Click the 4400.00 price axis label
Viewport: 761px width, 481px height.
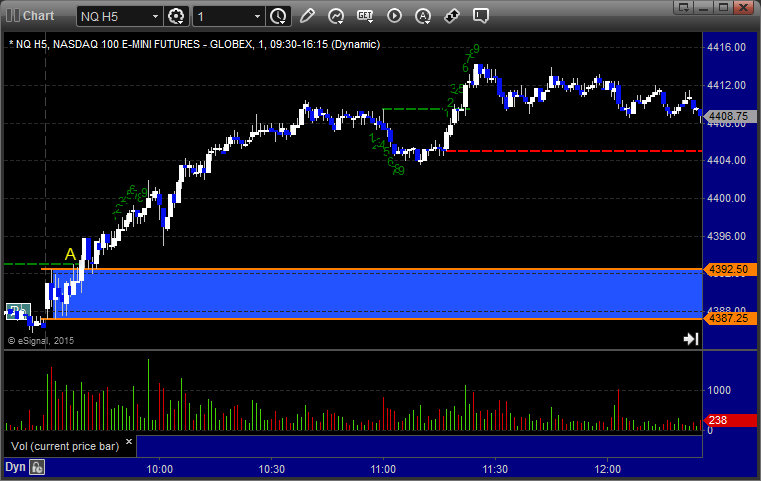[x=727, y=199]
